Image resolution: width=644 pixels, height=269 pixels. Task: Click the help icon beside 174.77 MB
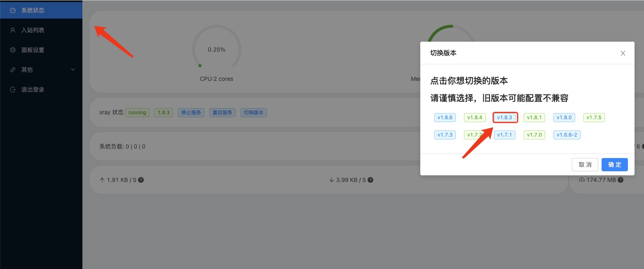pyautogui.click(x=621, y=180)
